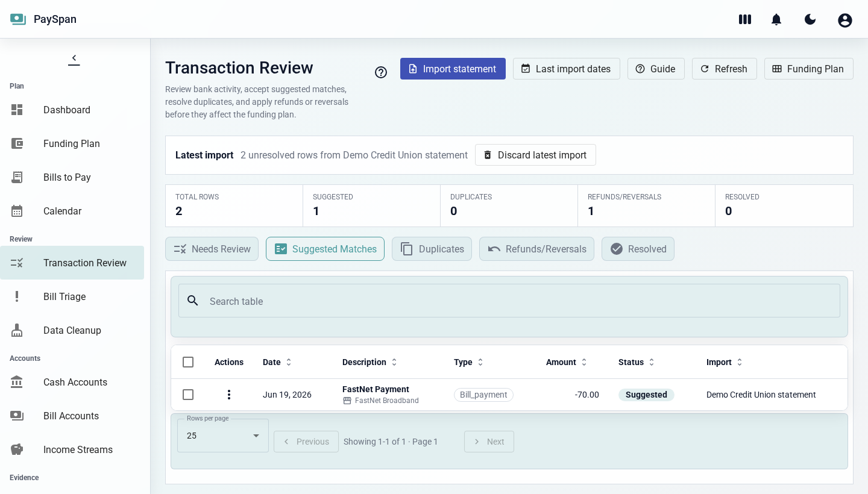This screenshot has height=494, width=868.
Task: Click the Bill Triage exclamation icon
Action: pyautogui.click(x=17, y=296)
